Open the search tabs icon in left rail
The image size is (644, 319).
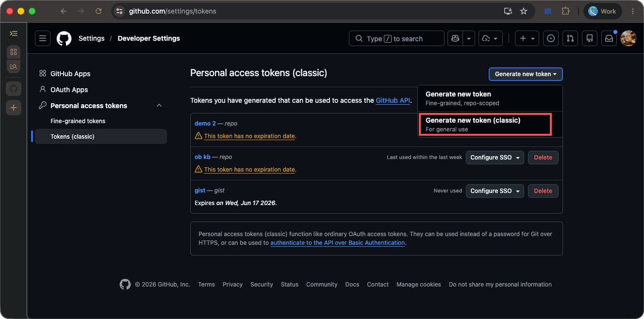click(14, 66)
